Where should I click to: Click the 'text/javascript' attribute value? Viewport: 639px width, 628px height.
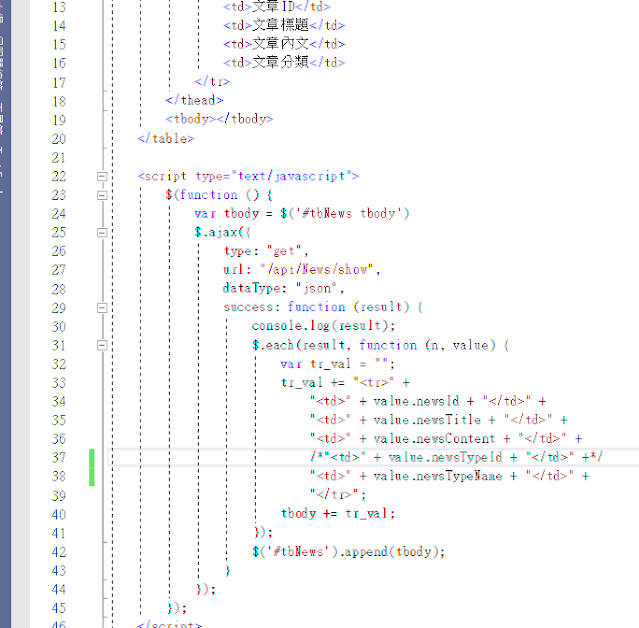coord(291,176)
